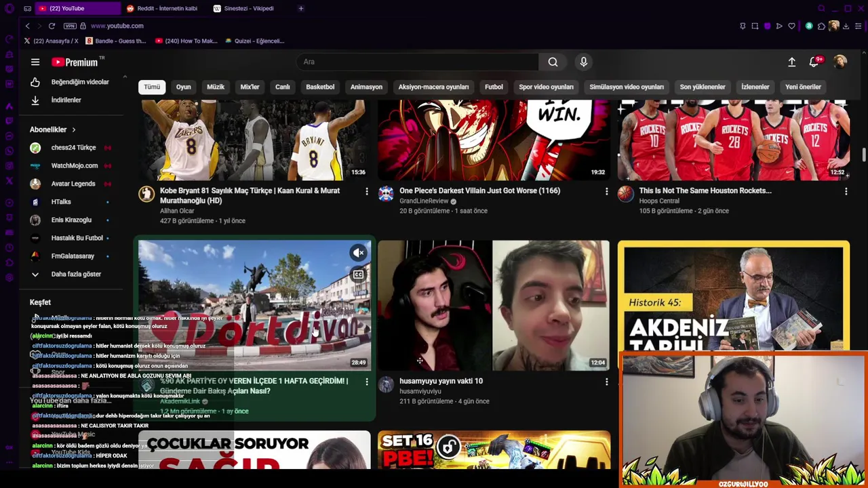Image resolution: width=868 pixels, height=488 pixels.
Task: Open the browser downloads icon
Action: tap(846, 26)
